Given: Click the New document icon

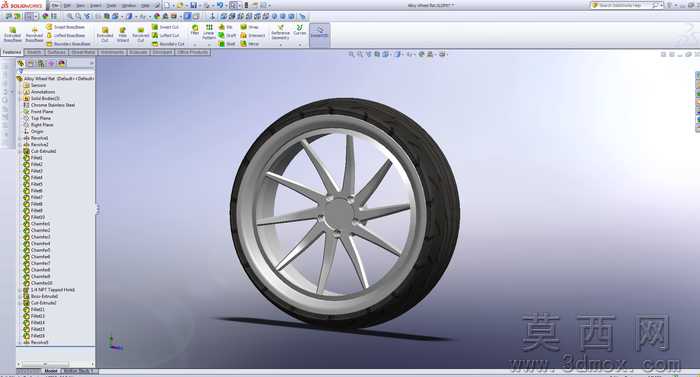Looking at the screenshot, I should point(167,5).
